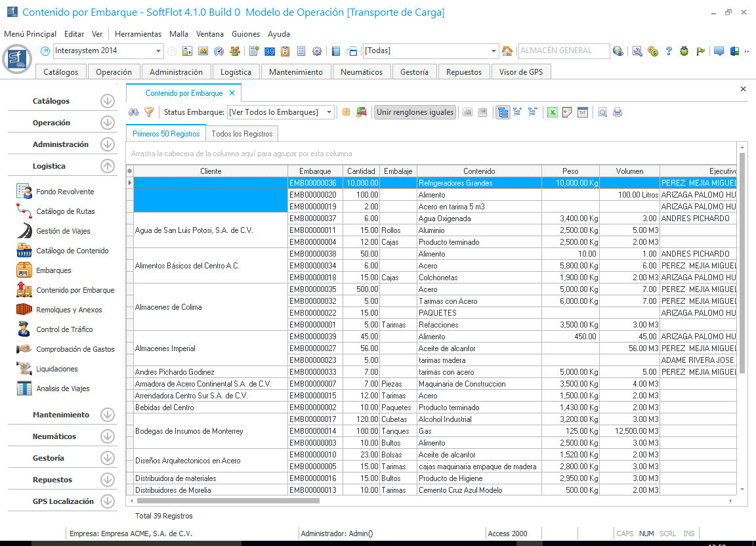The height and width of the screenshot is (546, 756).
Task: Open Analisis de Viajes link
Action: [x=63, y=388]
